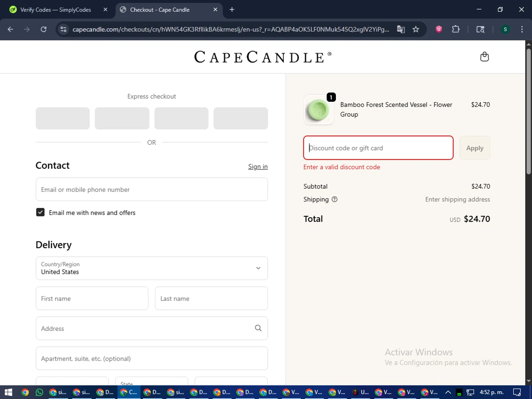Click the first express checkout button

[x=63, y=118]
